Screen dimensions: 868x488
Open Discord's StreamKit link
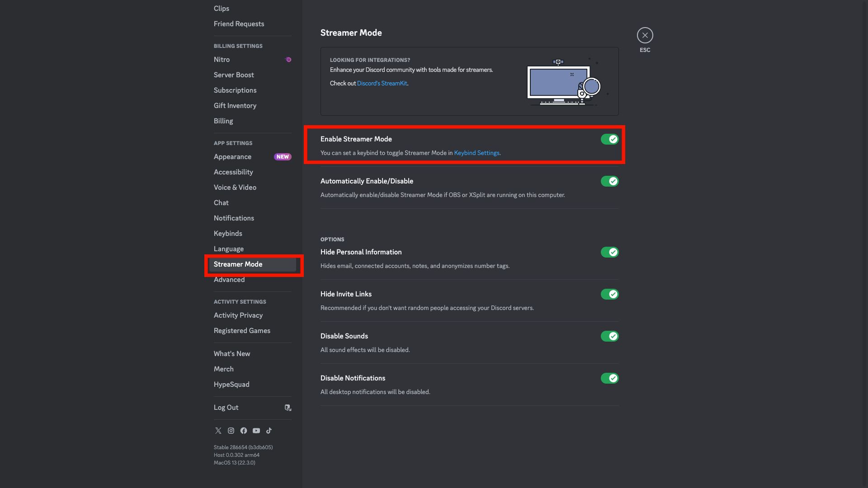click(x=382, y=83)
